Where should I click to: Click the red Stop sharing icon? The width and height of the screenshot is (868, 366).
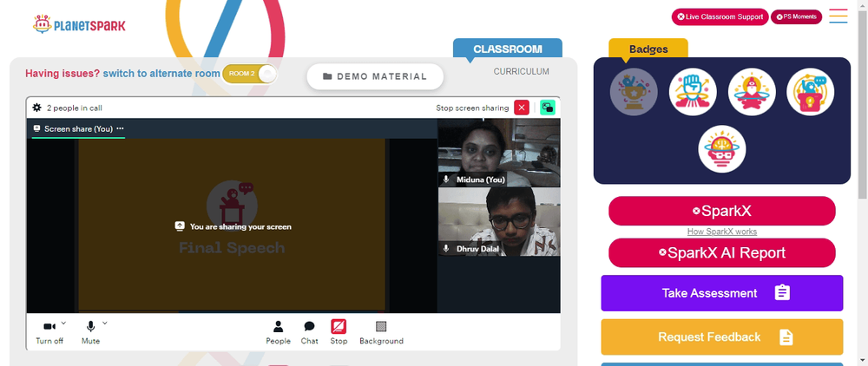pos(339,327)
